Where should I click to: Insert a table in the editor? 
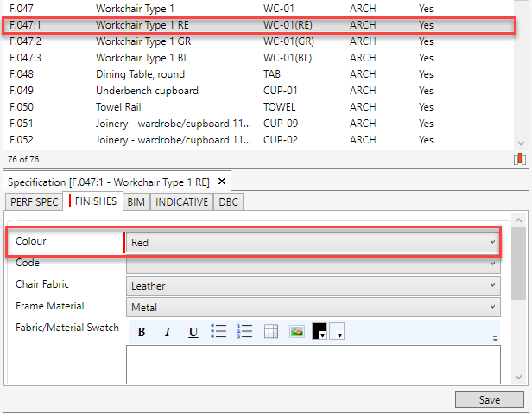click(270, 332)
